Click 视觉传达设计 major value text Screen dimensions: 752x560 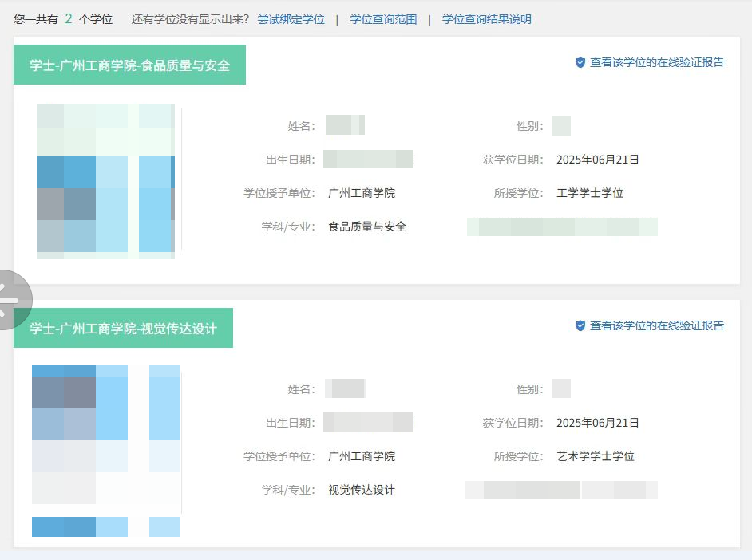(x=362, y=490)
